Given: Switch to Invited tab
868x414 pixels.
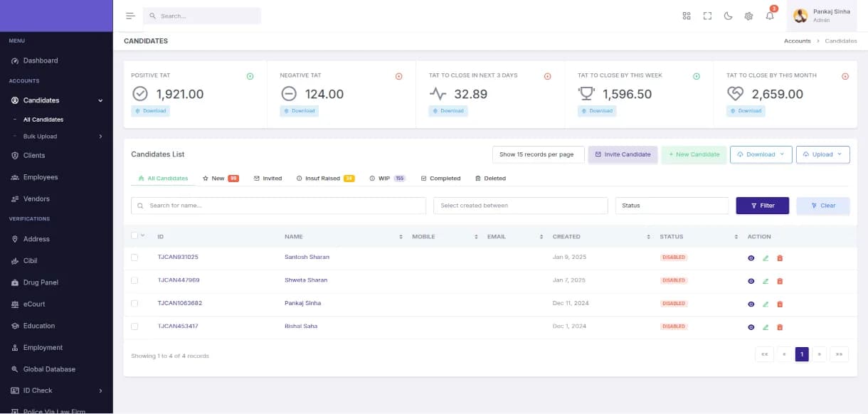Looking at the screenshot, I should click(268, 179).
